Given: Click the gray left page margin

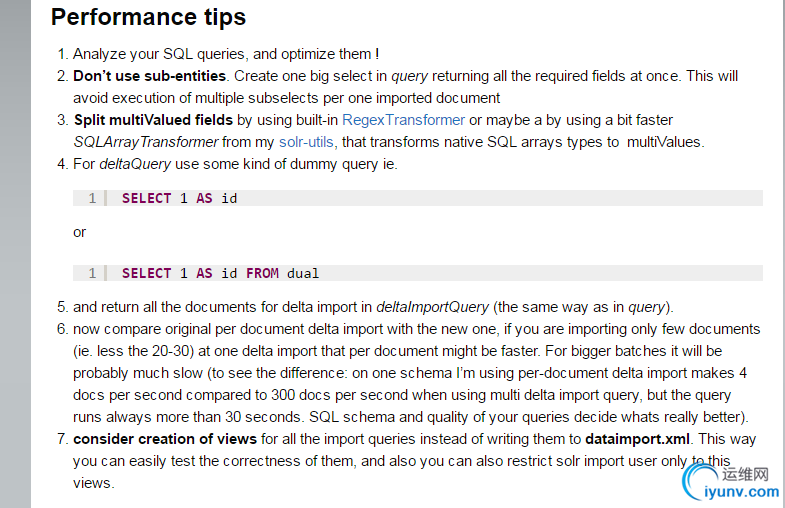Looking at the screenshot, I should coord(15,254).
